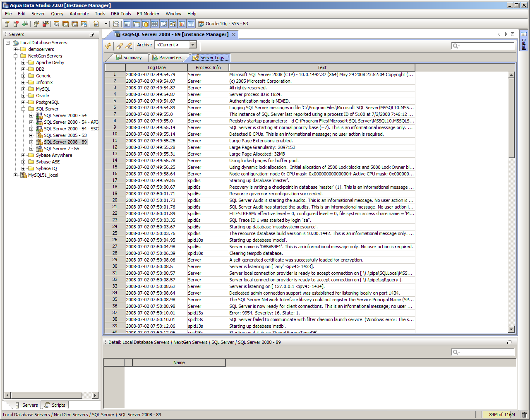
Task: Click the MySQL51_local server icon
Action: (x=24, y=175)
